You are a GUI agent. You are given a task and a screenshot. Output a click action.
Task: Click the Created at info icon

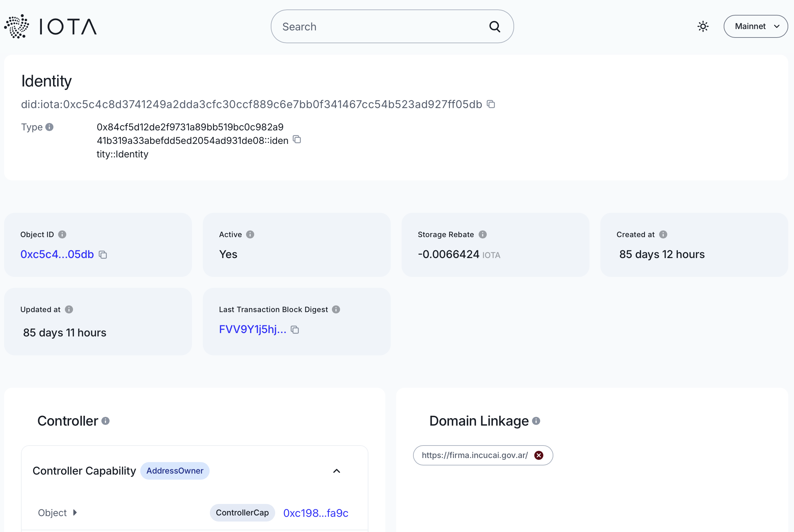tap(663, 234)
